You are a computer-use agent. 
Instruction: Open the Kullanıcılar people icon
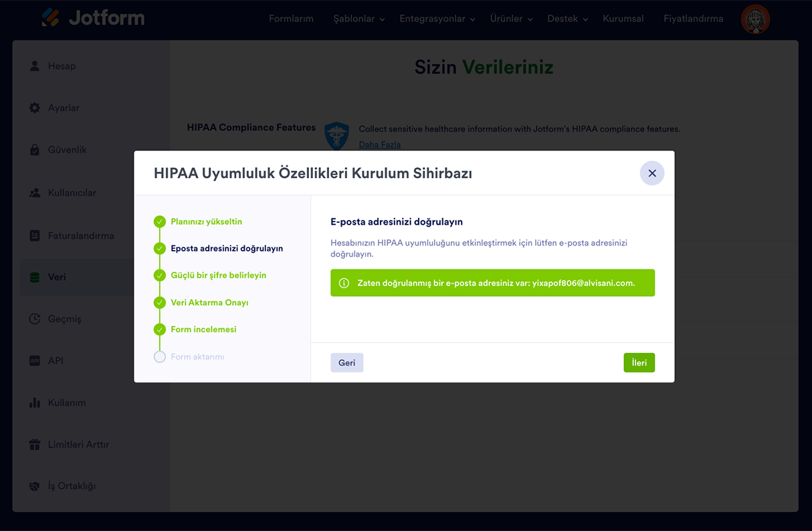(35, 193)
